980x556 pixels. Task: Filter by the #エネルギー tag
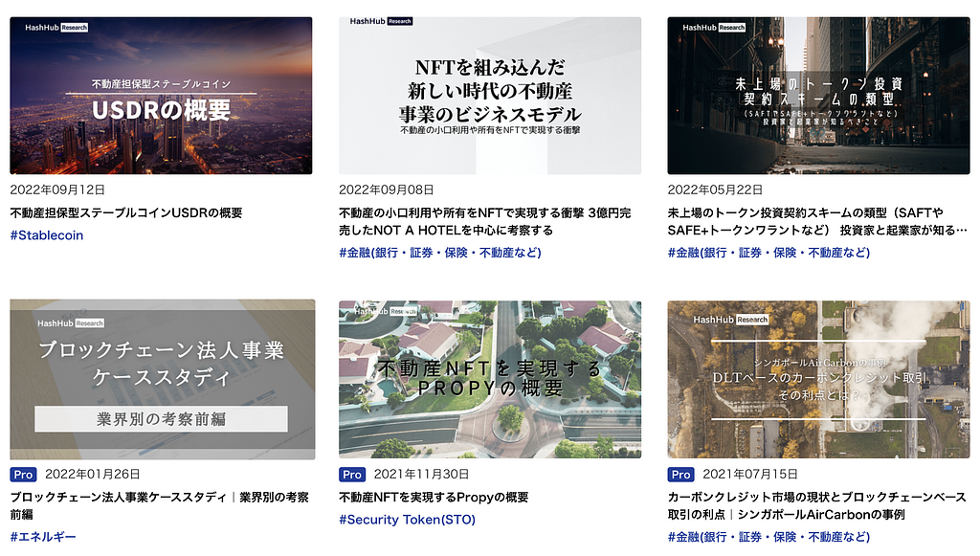43,537
